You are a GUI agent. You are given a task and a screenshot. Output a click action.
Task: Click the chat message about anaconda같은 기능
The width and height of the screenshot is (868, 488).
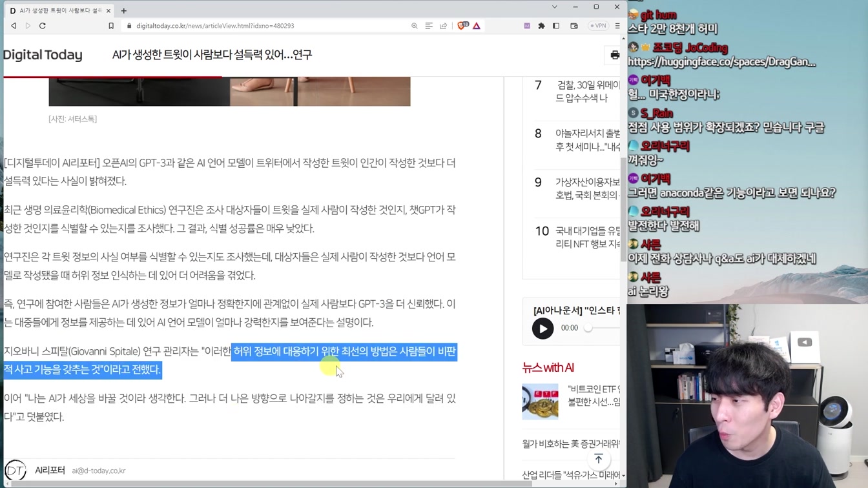pos(732,193)
